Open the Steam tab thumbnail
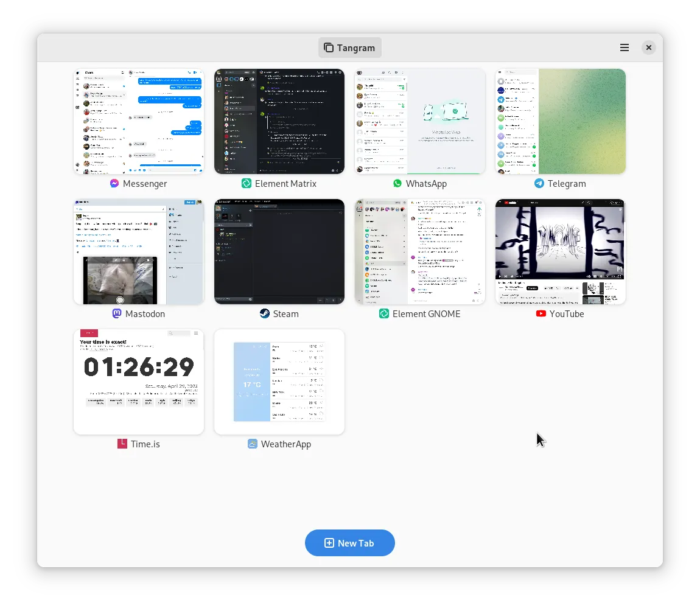The height and width of the screenshot is (608, 700). (x=279, y=251)
